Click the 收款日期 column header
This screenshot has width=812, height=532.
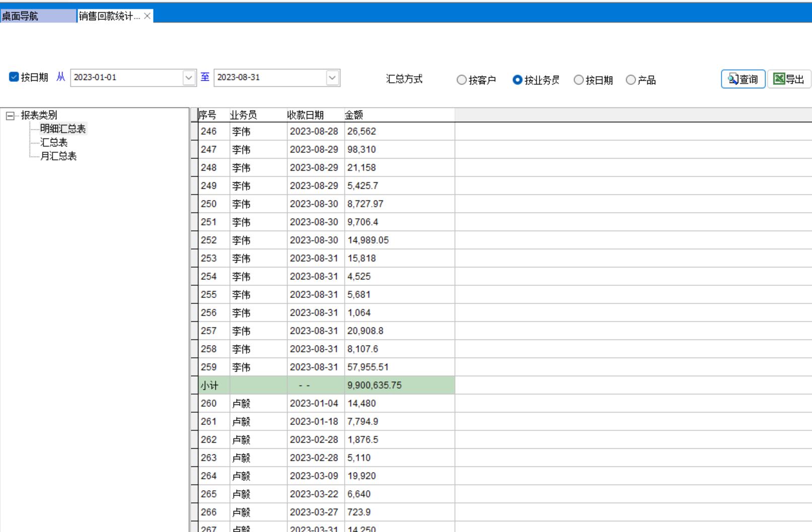click(x=306, y=115)
